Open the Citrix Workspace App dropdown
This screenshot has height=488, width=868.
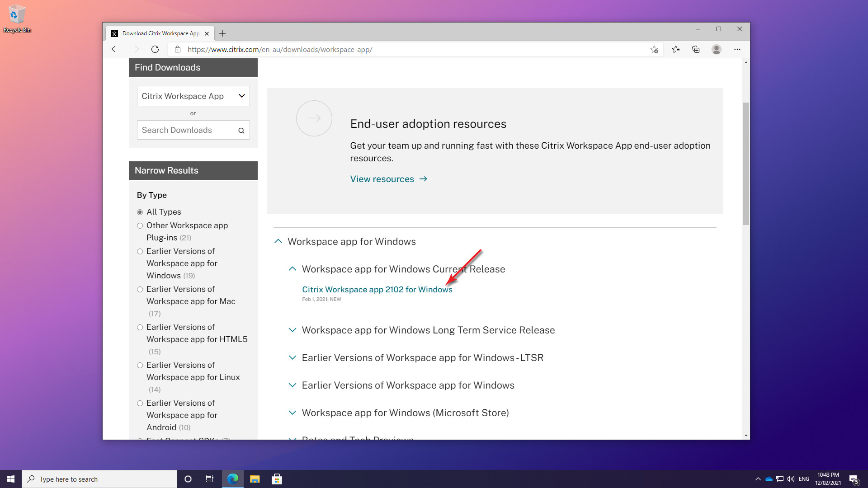[193, 96]
